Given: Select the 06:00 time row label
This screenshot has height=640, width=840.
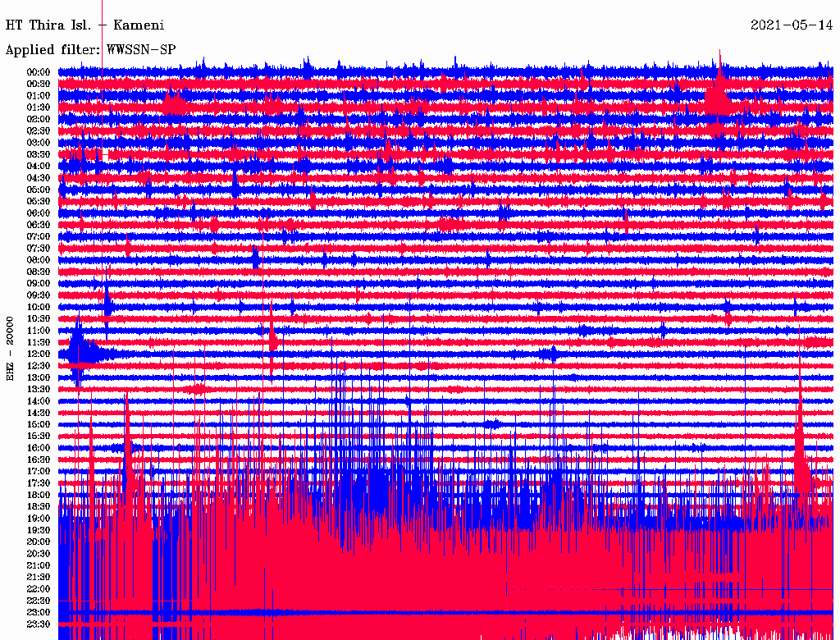Looking at the screenshot, I should 39,213.
